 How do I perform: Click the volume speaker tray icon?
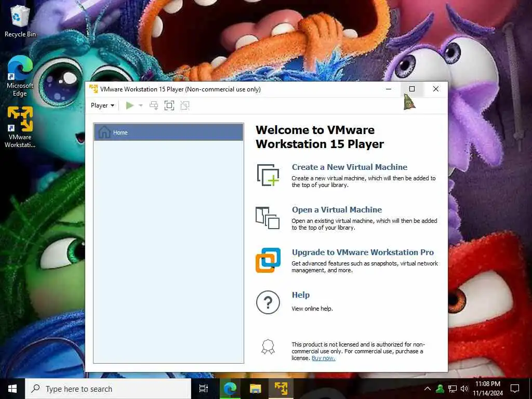(x=464, y=389)
